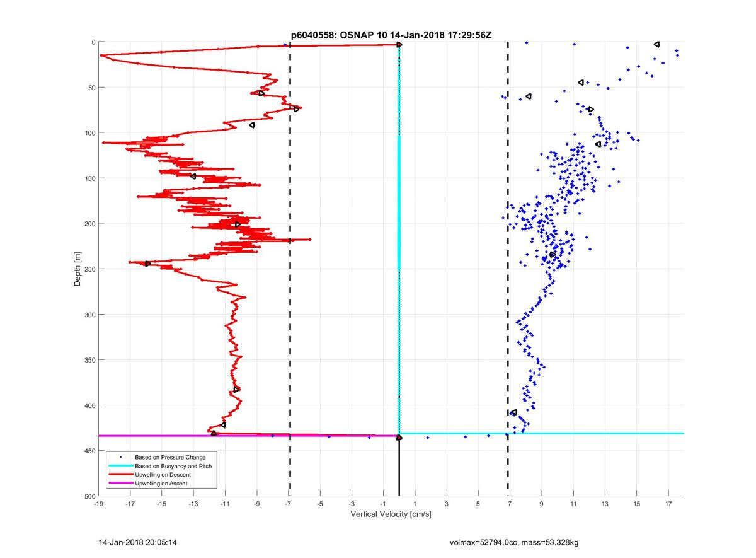The height and width of the screenshot is (558, 756).
Task: Click the triangle marker at top of the cyan line
Action: click(399, 45)
